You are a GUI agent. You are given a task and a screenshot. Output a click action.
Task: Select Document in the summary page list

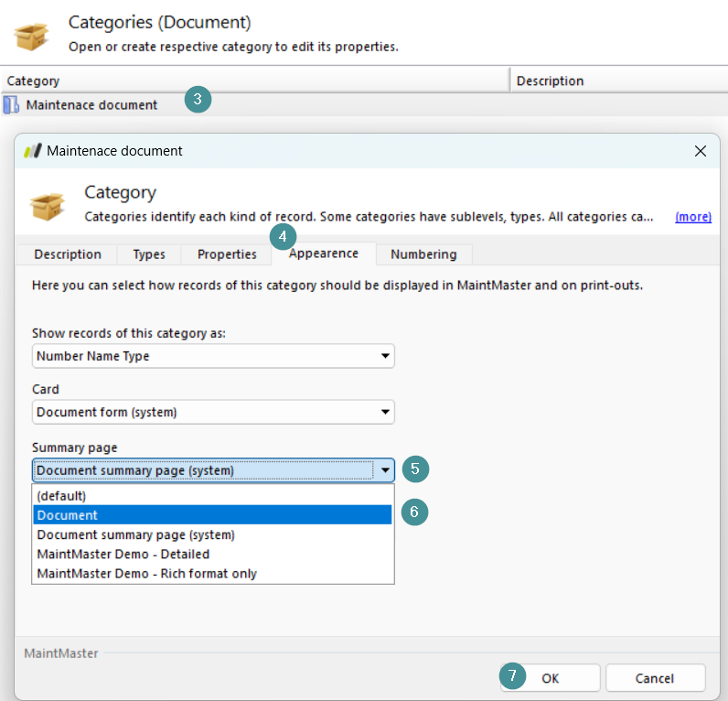point(213,515)
